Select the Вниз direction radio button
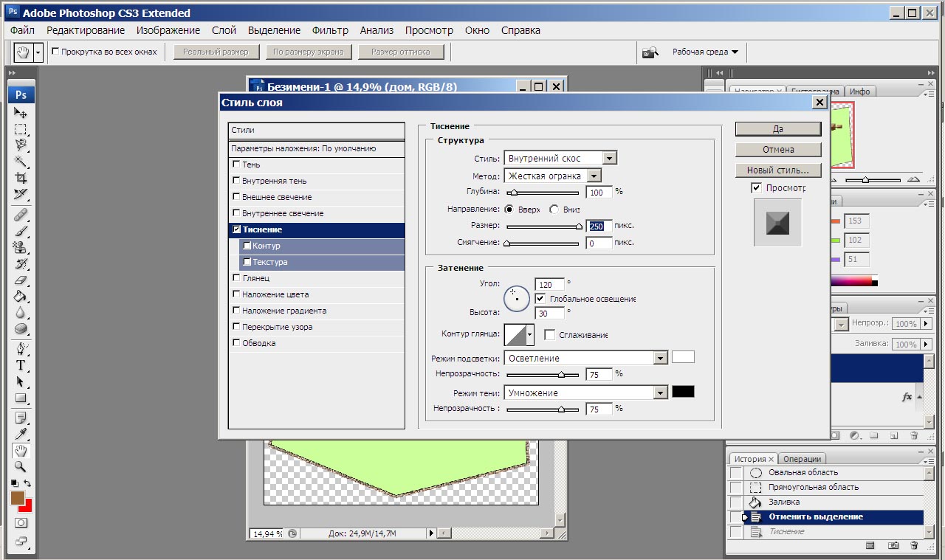 (554, 210)
